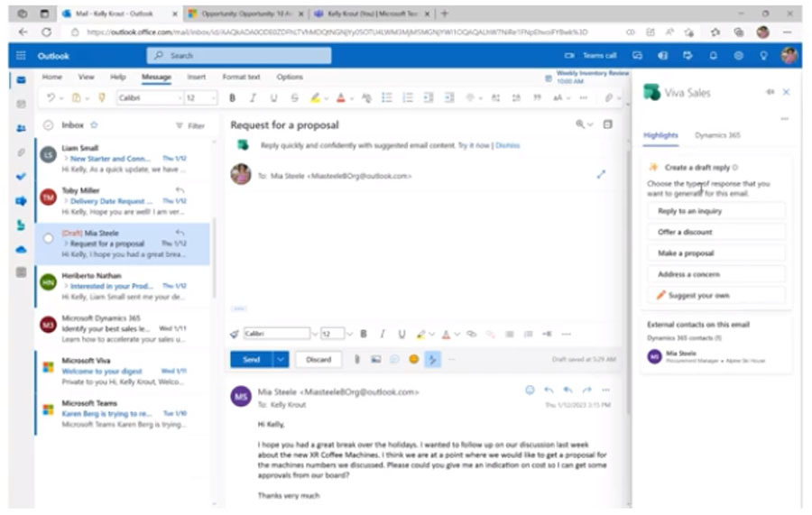Click the Try it now link

[474, 145]
